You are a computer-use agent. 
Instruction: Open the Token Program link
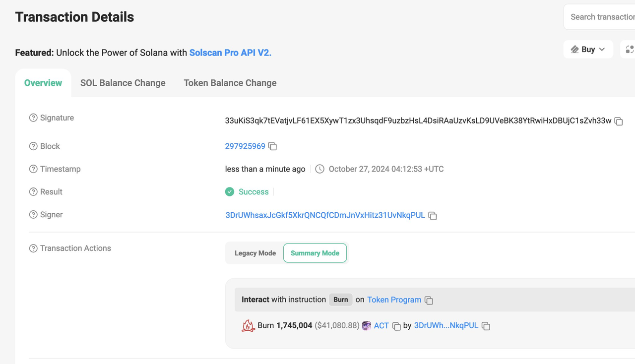(x=394, y=300)
